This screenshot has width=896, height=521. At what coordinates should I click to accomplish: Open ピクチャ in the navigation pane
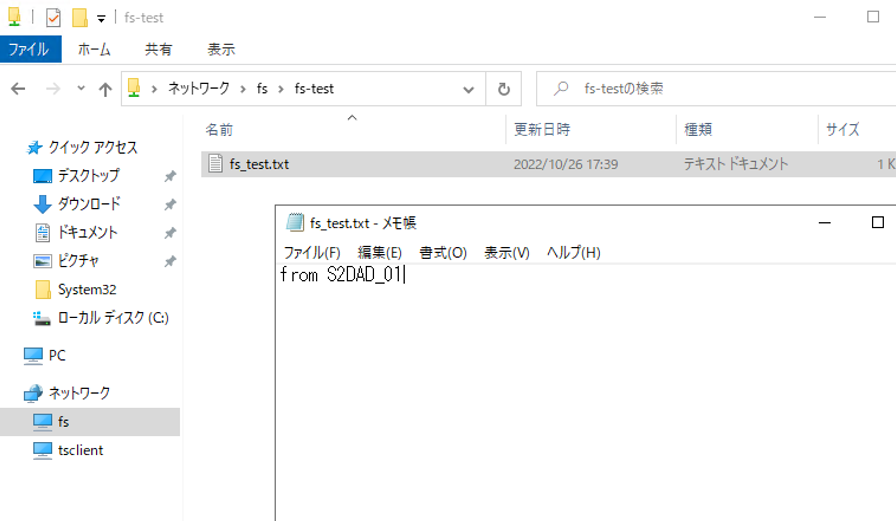click(x=78, y=261)
